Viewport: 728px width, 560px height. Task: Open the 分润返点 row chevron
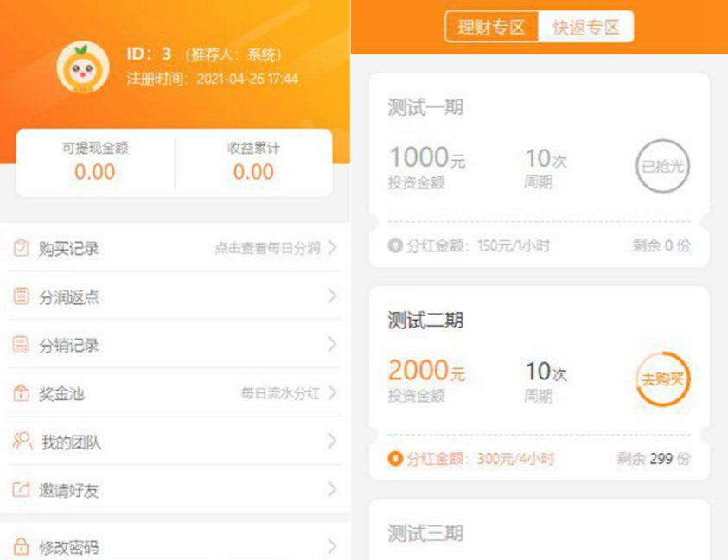[x=332, y=296]
